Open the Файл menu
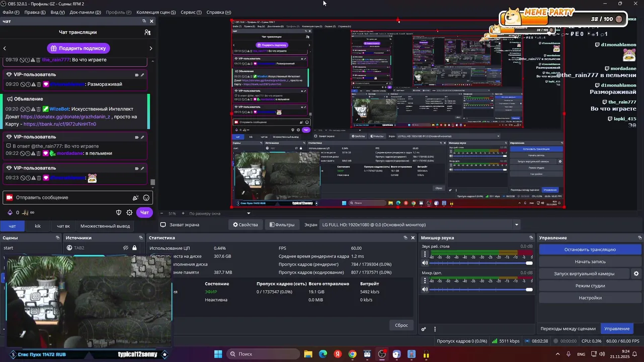Viewport: 644px width, 362px height. point(11,12)
